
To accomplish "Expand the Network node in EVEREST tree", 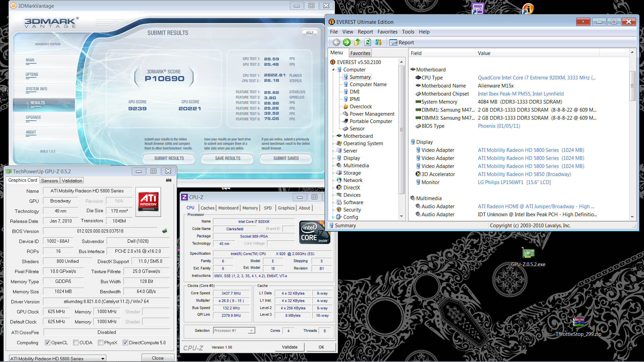I will pos(333,180).
